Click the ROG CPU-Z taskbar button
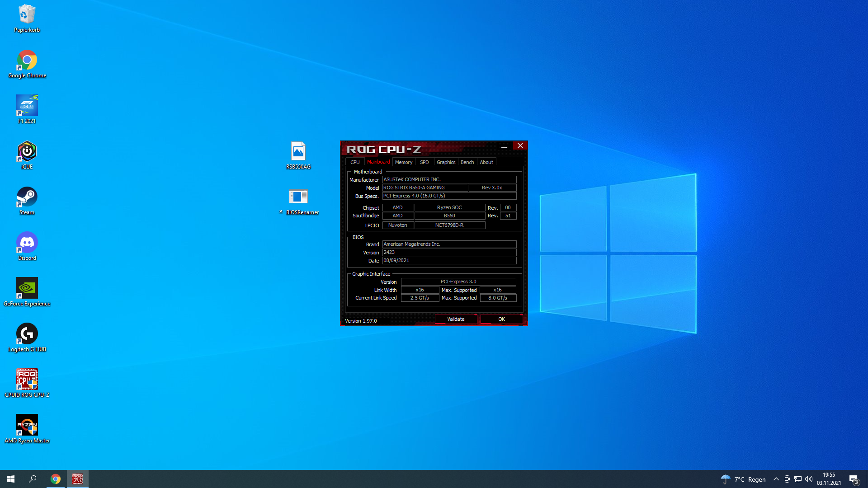This screenshot has height=488, width=868. point(78,479)
